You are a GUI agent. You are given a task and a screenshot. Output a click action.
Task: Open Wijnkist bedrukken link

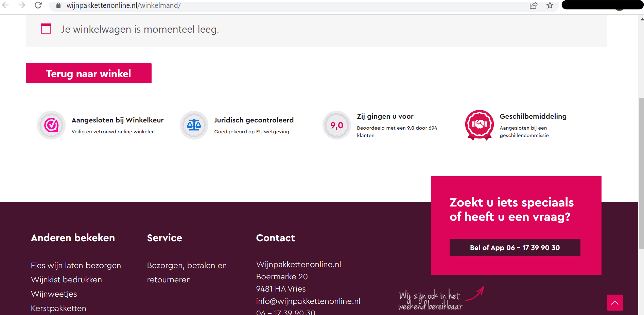pyautogui.click(x=66, y=280)
